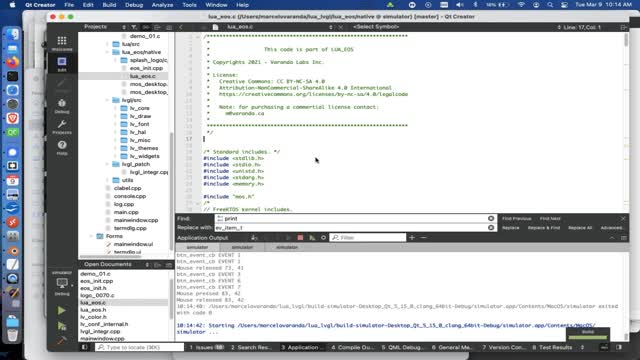Open Application Output settings gear

tap(323, 238)
